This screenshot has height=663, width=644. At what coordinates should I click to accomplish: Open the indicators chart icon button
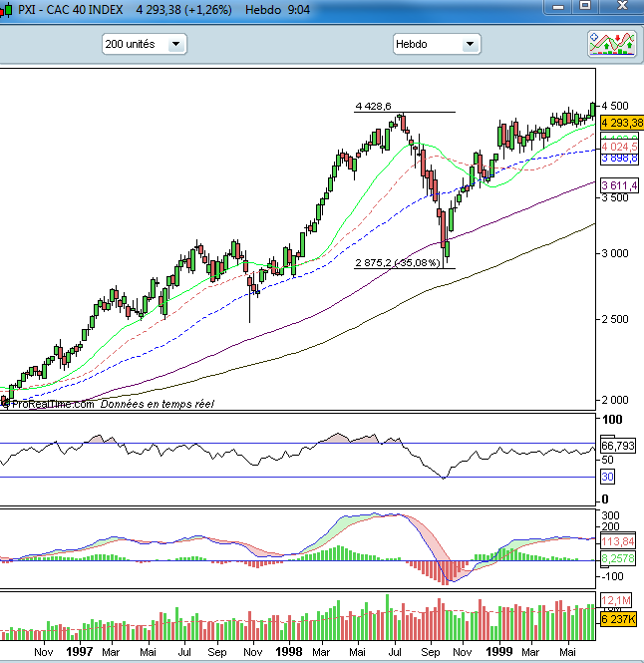click(x=612, y=44)
